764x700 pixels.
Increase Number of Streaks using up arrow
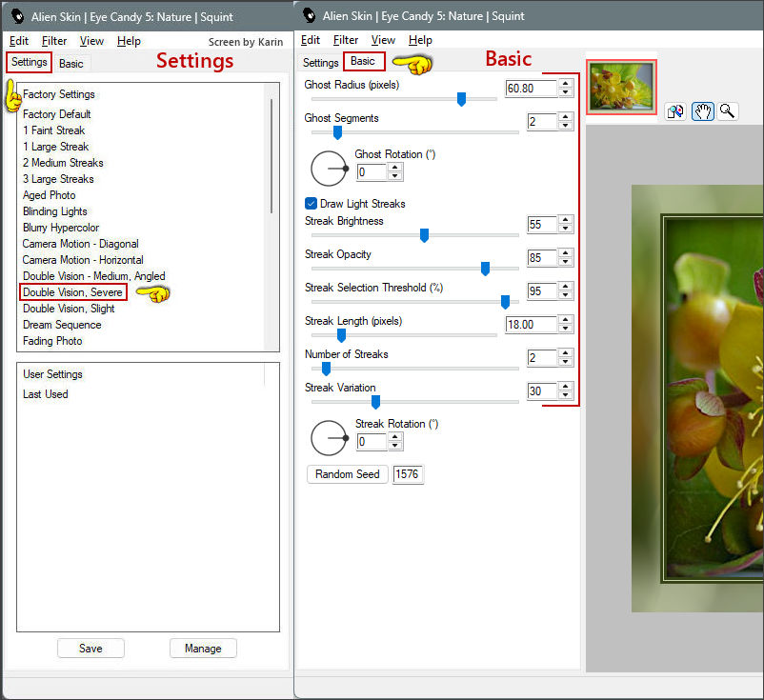pyautogui.click(x=566, y=353)
